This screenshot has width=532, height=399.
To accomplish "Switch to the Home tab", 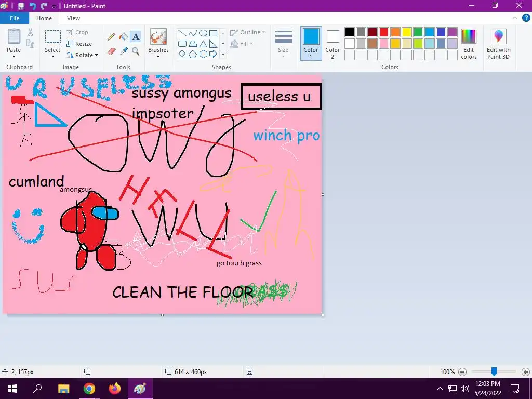I will [44, 18].
